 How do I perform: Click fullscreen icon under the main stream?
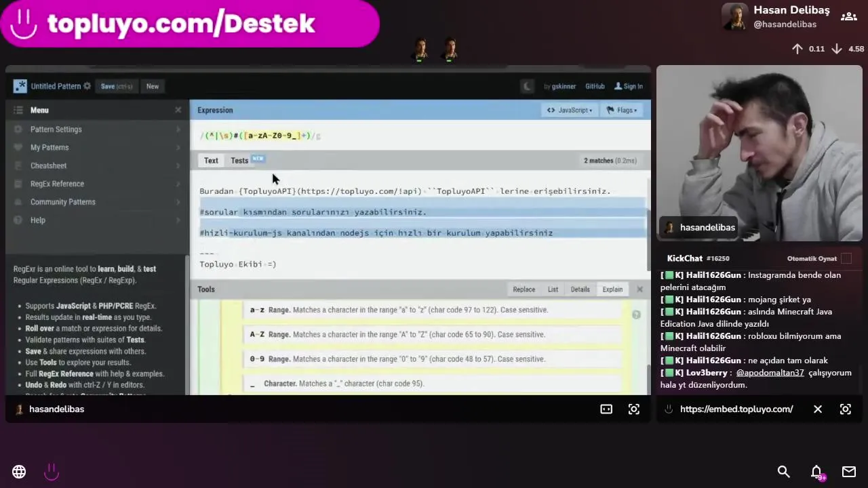click(634, 409)
